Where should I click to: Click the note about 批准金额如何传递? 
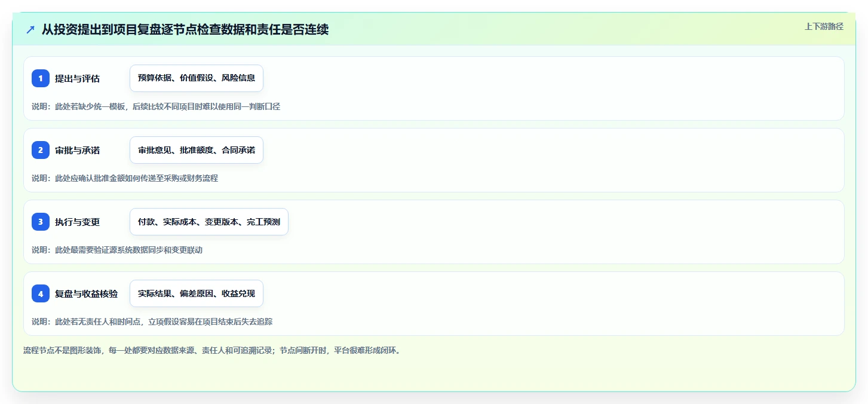tap(125, 178)
